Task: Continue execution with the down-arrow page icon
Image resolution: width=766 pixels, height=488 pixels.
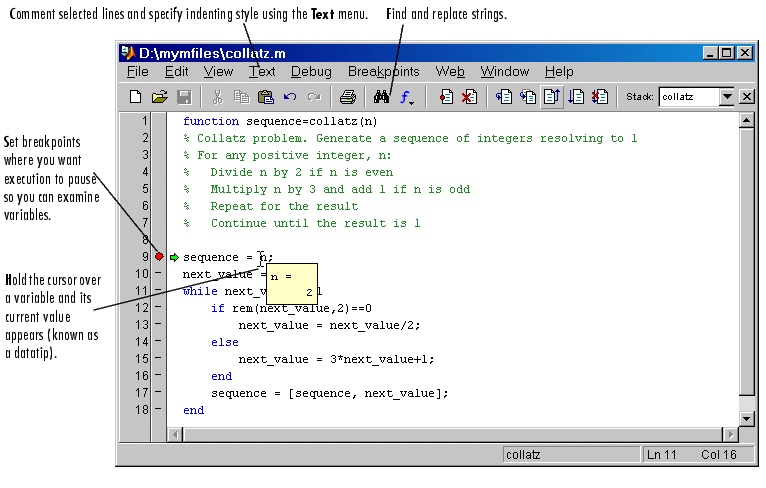Action: tap(576, 97)
